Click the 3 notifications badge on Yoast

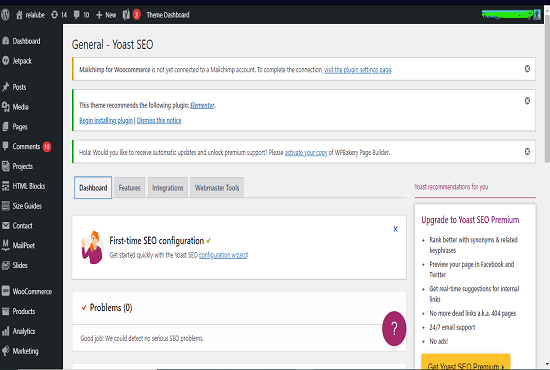(136, 15)
